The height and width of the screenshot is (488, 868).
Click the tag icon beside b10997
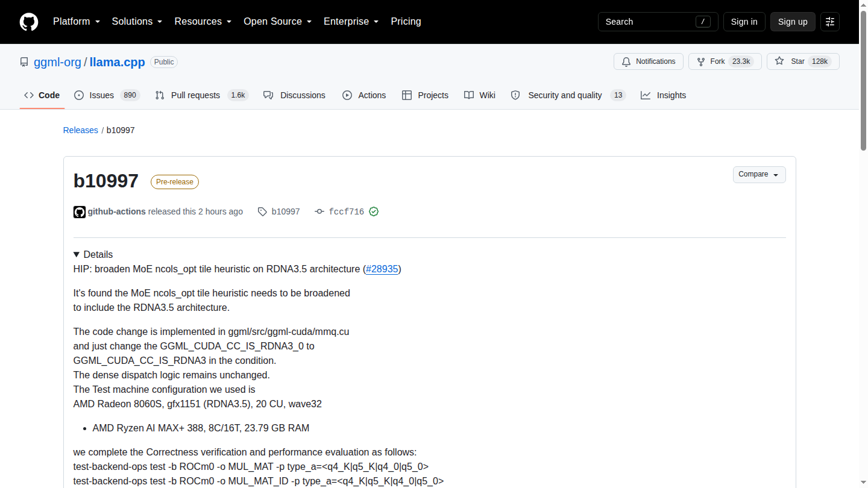tap(262, 212)
